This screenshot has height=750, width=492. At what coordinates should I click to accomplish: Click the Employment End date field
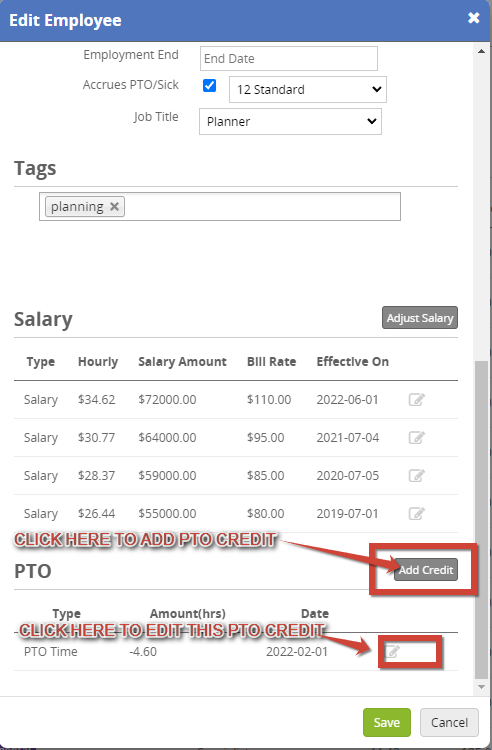(289, 58)
